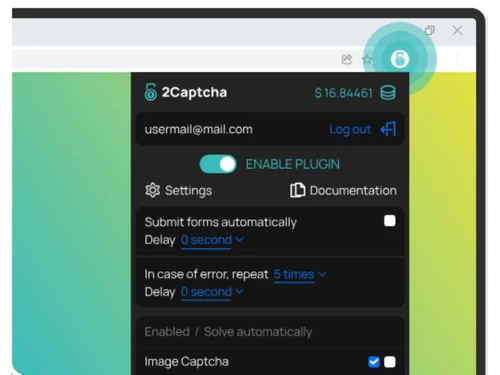The width and height of the screenshot is (500, 375).
Task: Open the submit forms Delay 0 second dropdown
Action: (212, 240)
